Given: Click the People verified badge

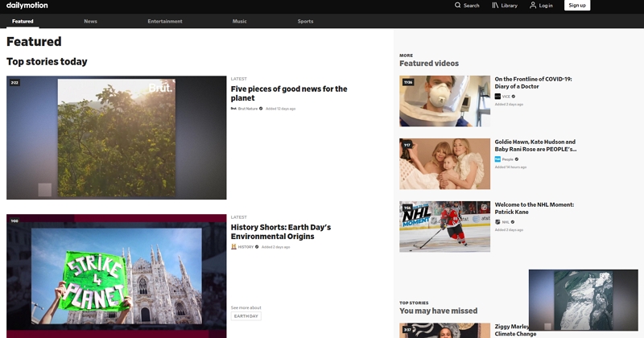Looking at the screenshot, I should pyautogui.click(x=517, y=159).
